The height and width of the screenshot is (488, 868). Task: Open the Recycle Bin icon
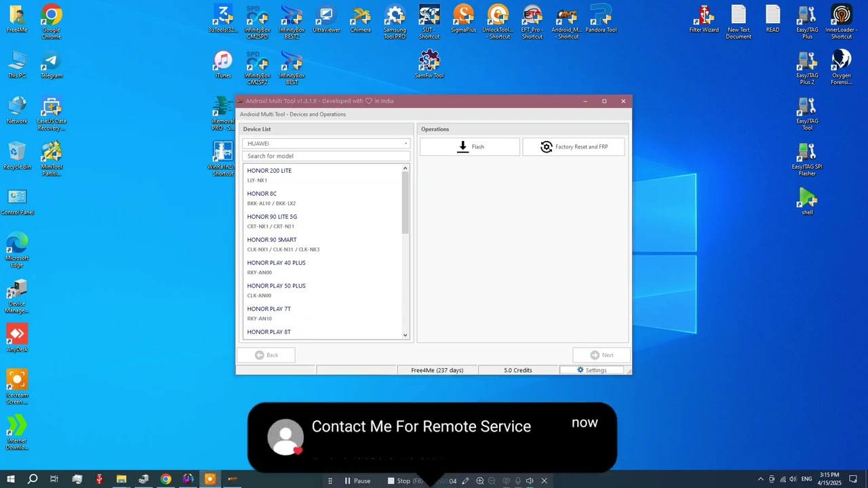(17, 156)
